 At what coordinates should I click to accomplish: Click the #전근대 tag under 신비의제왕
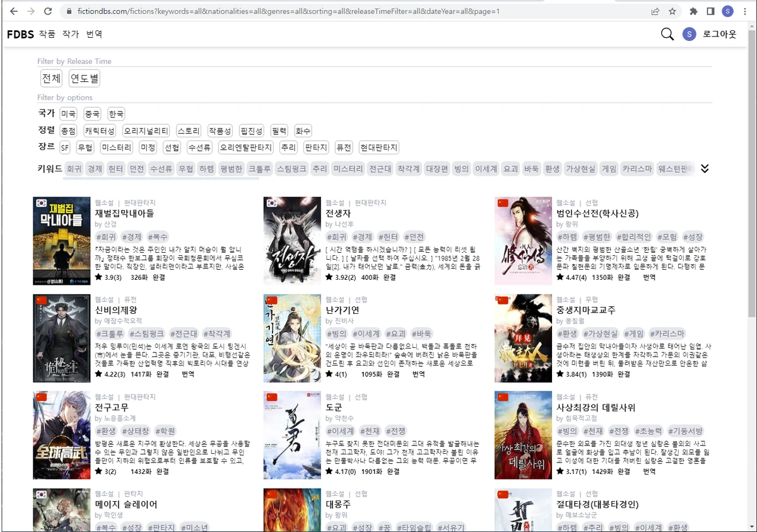pyautogui.click(x=185, y=334)
